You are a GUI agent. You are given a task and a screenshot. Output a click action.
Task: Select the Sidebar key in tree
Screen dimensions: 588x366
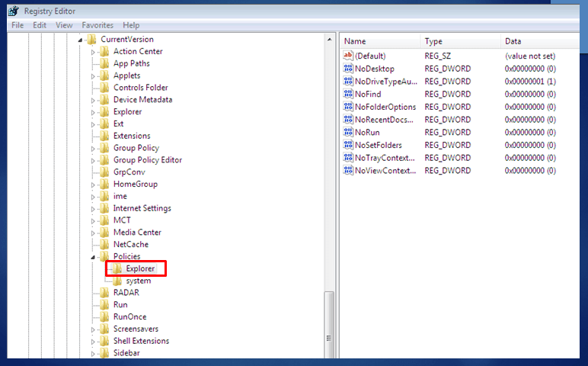coord(126,353)
